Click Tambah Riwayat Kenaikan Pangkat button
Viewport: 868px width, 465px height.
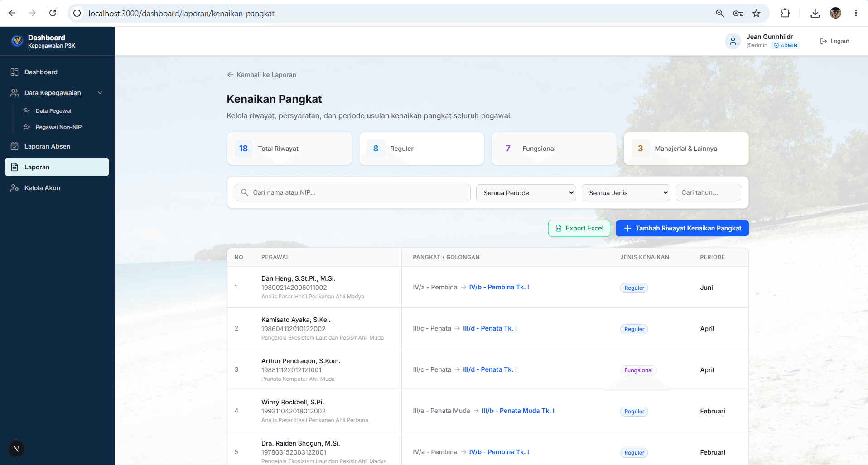682,228
